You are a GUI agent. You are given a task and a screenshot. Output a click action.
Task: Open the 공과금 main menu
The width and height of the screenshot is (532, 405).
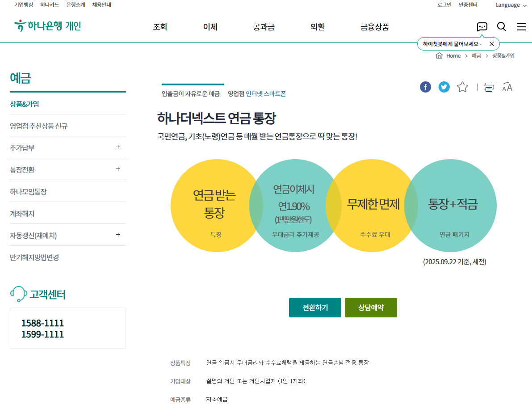[x=264, y=27]
